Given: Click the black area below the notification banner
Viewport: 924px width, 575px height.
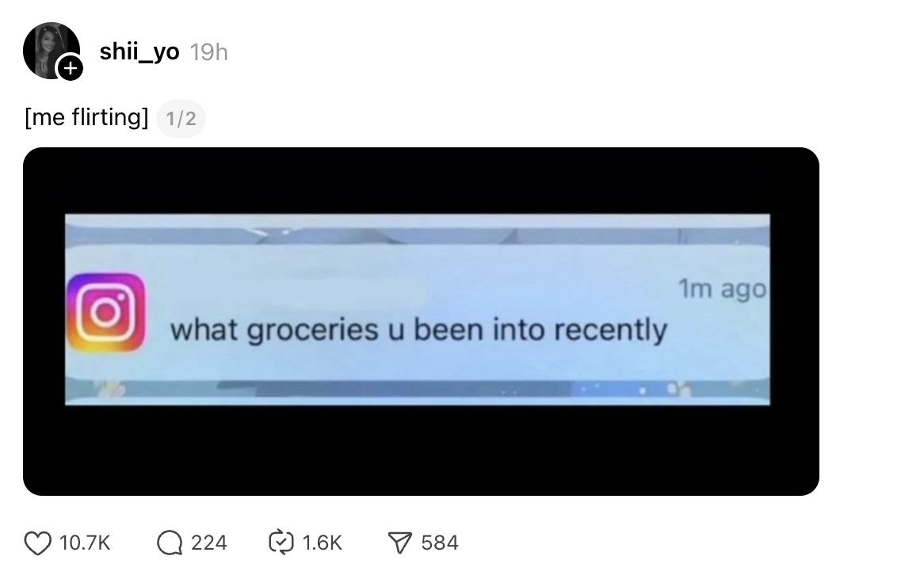Looking at the screenshot, I should (x=420, y=451).
